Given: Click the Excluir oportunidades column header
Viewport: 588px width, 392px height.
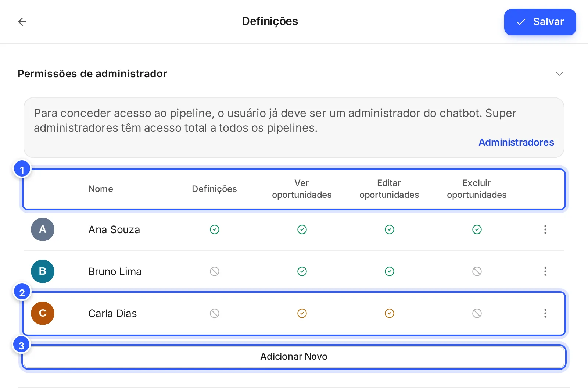Looking at the screenshot, I should coord(477,189).
